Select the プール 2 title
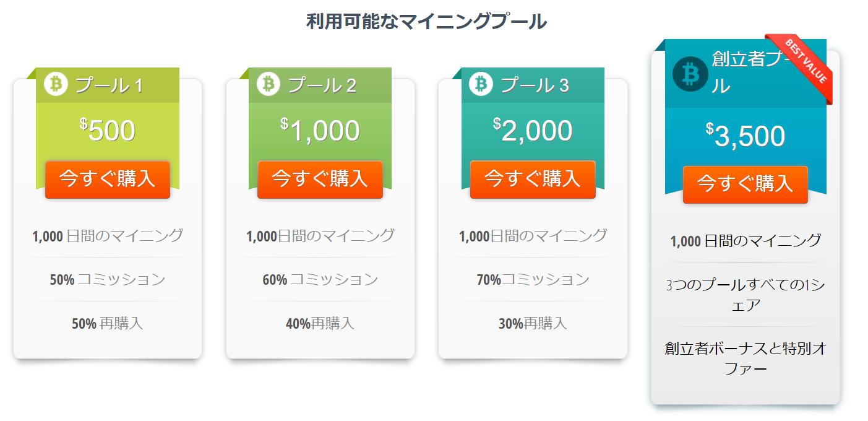 click(322, 85)
